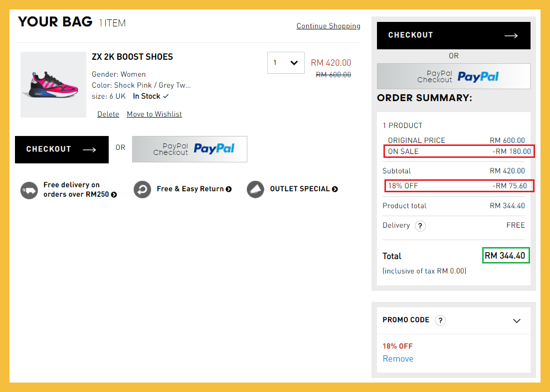Click the arrow icon after 'orders over RM250'
Image resolution: width=550 pixels, height=392 pixels.
(x=114, y=195)
